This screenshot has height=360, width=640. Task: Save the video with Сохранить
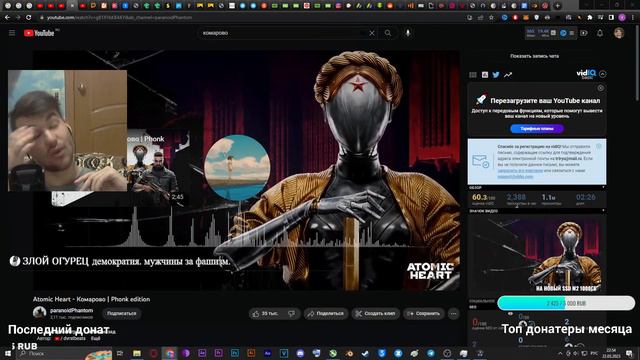click(423, 313)
